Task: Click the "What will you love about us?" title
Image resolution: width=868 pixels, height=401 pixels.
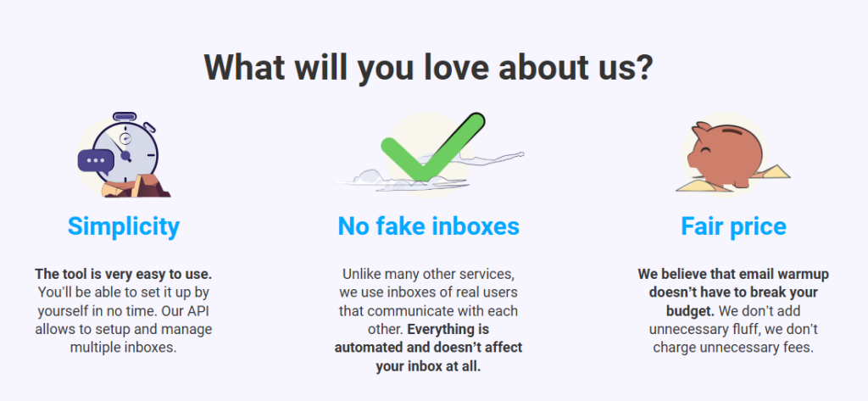Action: pyautogui.click(x=428, y=66)
